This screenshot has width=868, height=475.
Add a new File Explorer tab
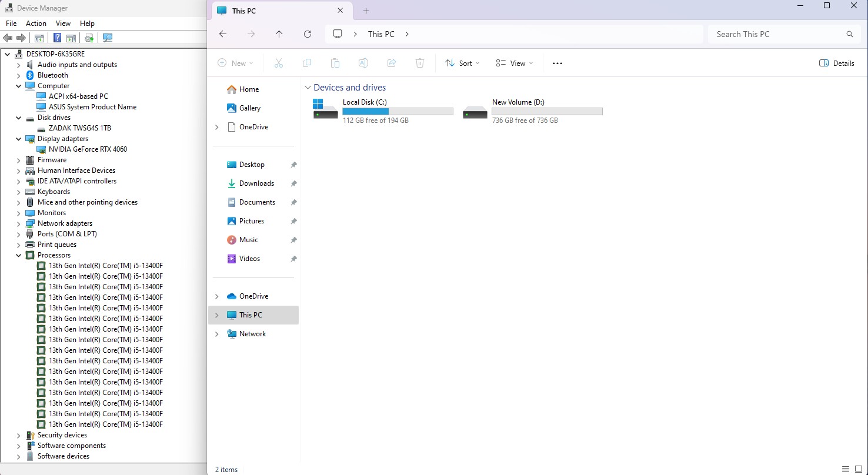[x=366, y=11]
